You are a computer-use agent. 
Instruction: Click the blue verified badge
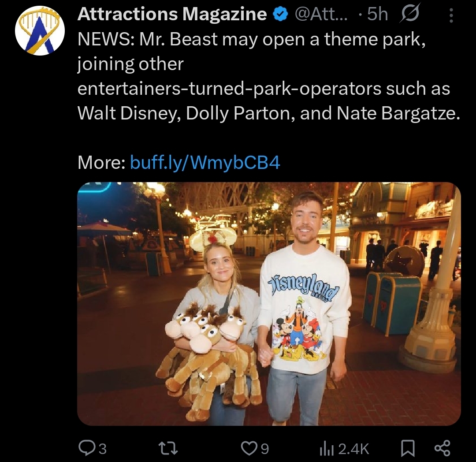281,14
